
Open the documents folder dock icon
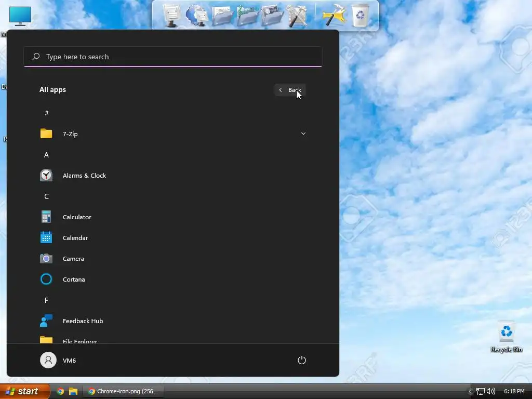222,16
